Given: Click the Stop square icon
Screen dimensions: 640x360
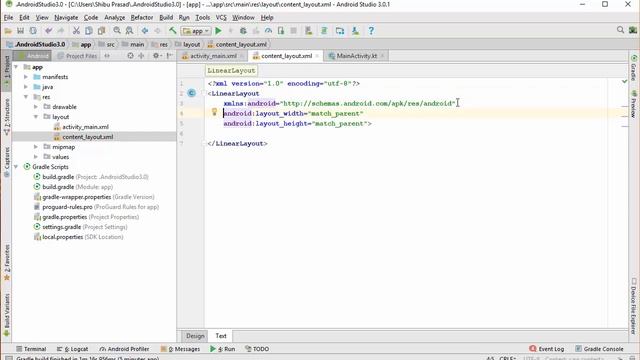Looking at the screenshot, I should (x=293, y=31).
